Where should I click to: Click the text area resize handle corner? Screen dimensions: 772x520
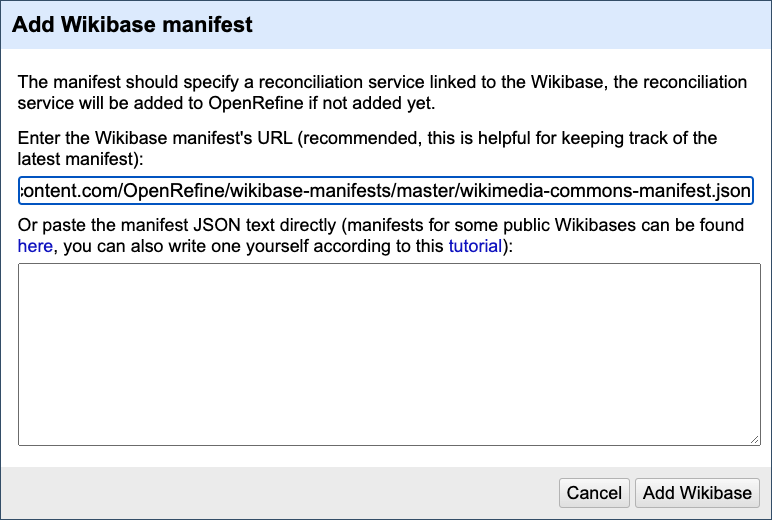(x=755, y=439)
